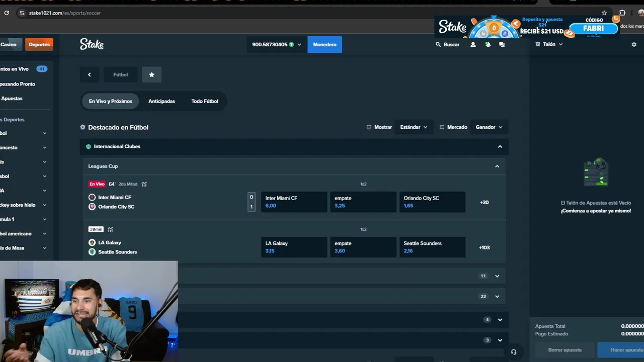
Task: Open the balance currency dropdown
Action: [x=277, y=44]
